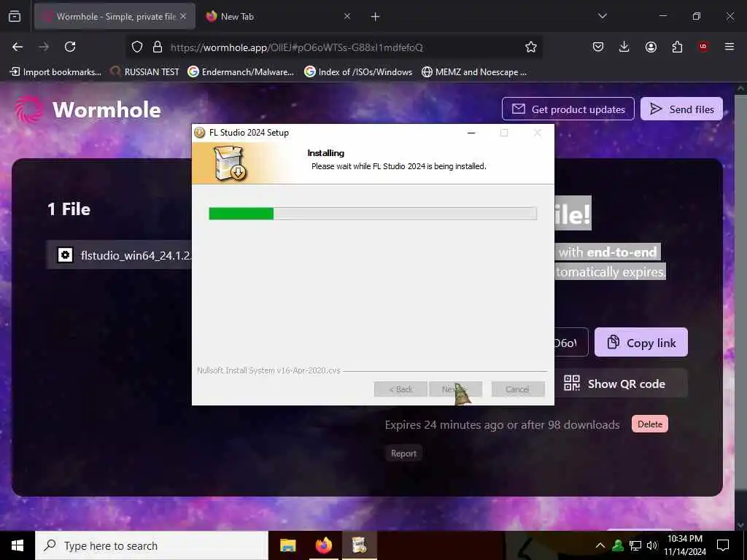The image size is (747, 560).
Task: Switch to the New Tab tab
Action: coord(278,16)
